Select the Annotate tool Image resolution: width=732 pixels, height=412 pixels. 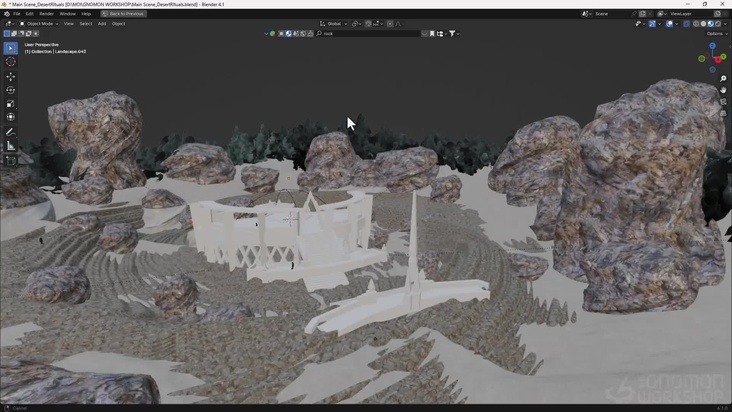click(x=10, y=132)
